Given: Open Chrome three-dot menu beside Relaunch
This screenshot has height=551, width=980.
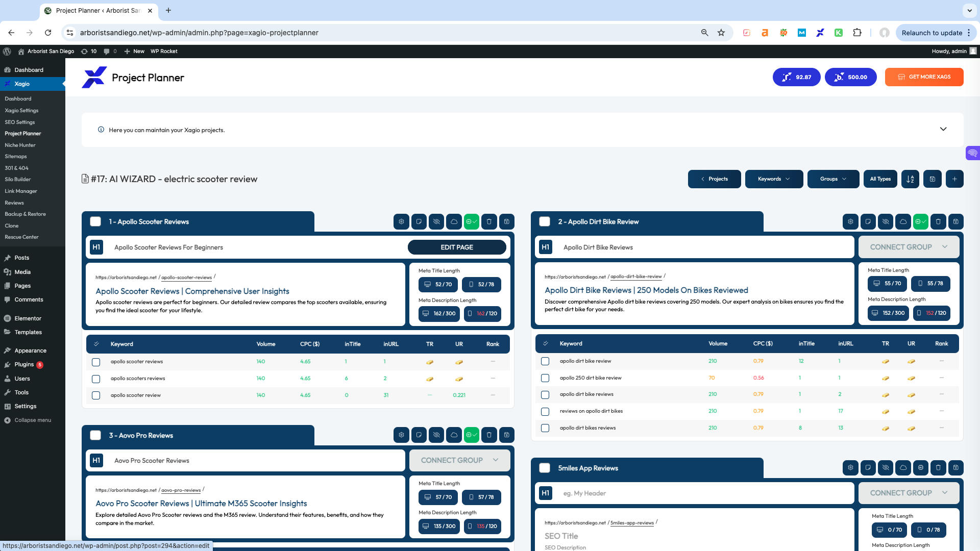Looking at the screenshot, I should click(969, 33).
